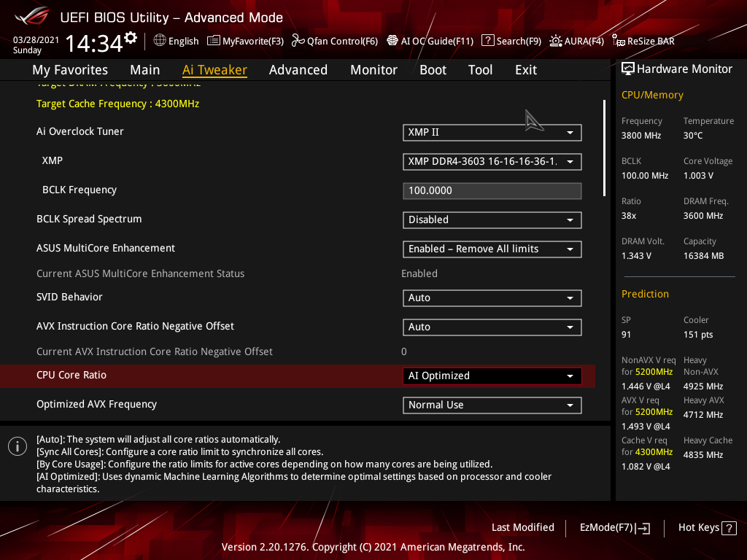Click the Hardware Monitor title
The image size is (747, 560).
click(x=684, y=69)
